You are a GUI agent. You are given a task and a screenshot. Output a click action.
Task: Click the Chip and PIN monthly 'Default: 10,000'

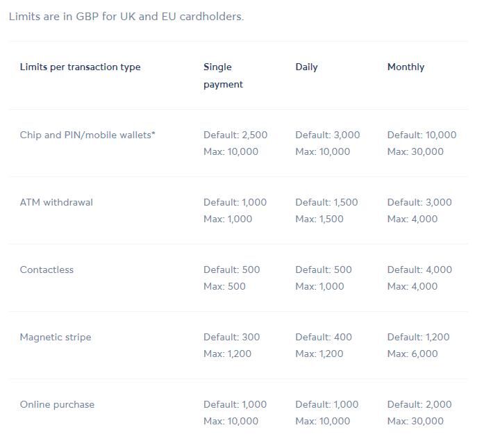click(x=422, y=135)
